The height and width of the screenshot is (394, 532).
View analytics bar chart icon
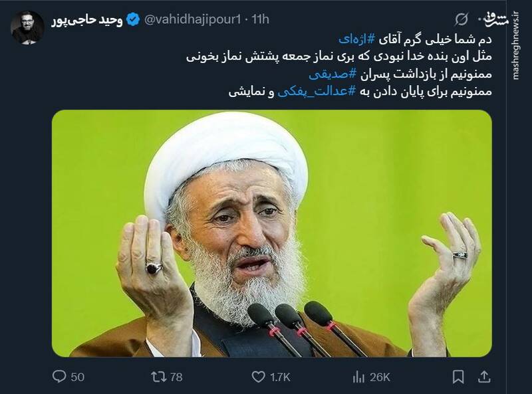(358, 377)
